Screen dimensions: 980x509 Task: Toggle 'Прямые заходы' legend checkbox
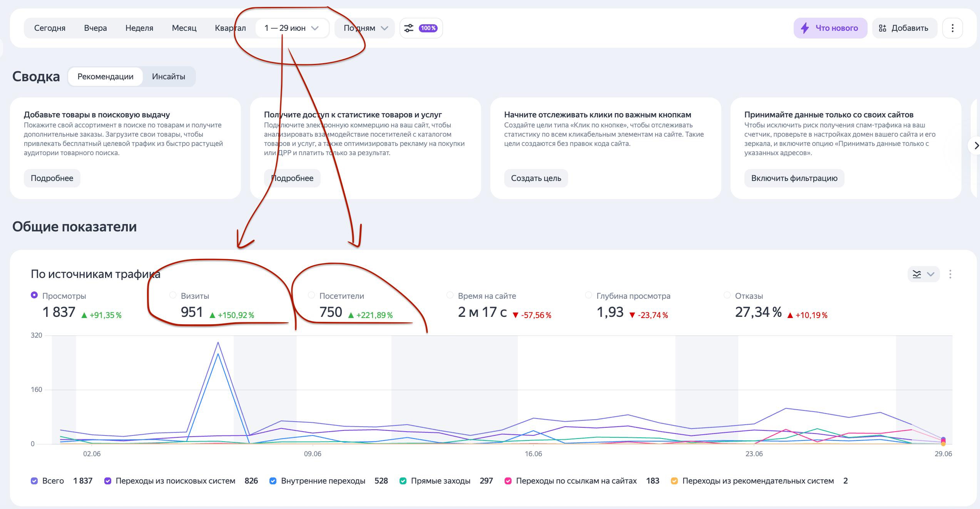(403, 481)
